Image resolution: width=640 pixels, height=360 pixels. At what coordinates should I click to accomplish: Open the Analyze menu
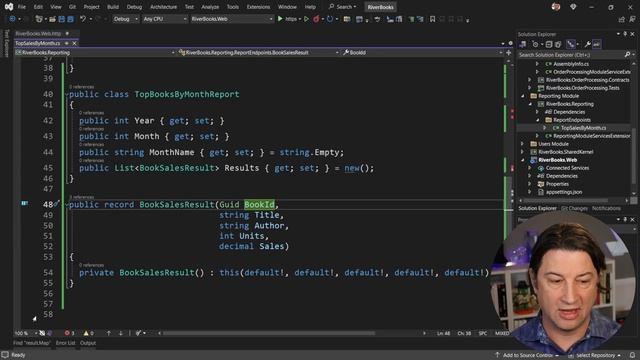(210, 7)
